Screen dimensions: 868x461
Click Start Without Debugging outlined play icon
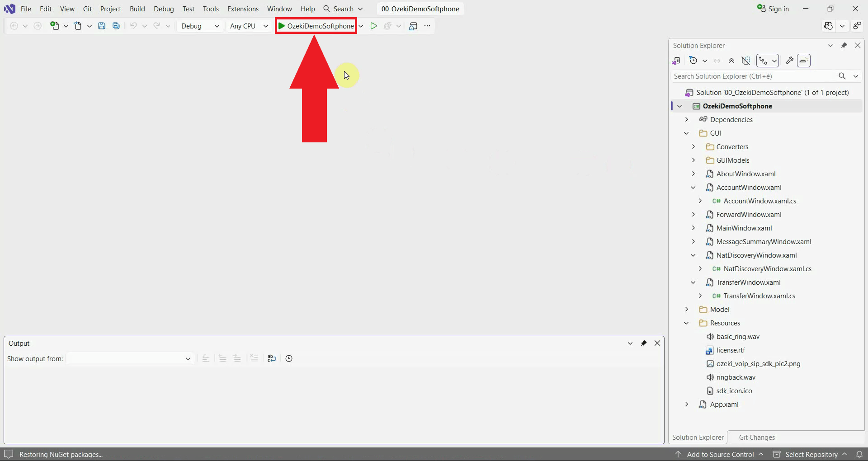click(373, 26)
